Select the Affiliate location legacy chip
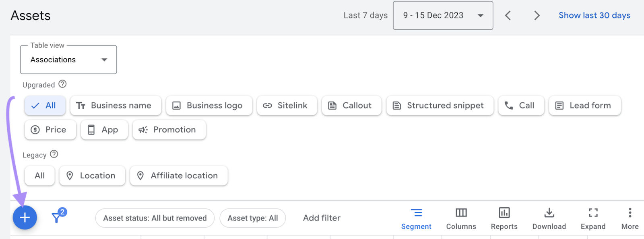The height and width of the screenshot is (239, 644). tap(178, 176)
